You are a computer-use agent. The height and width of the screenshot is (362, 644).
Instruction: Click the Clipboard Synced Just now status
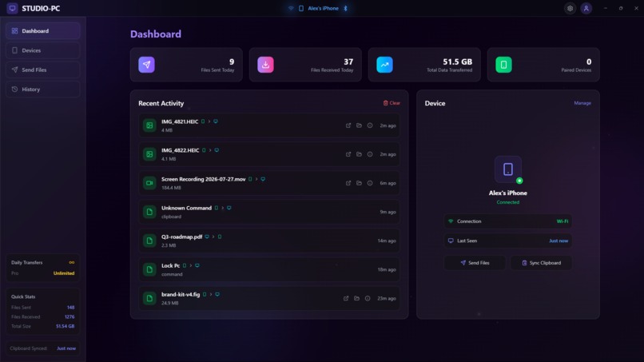coord(42,348)
